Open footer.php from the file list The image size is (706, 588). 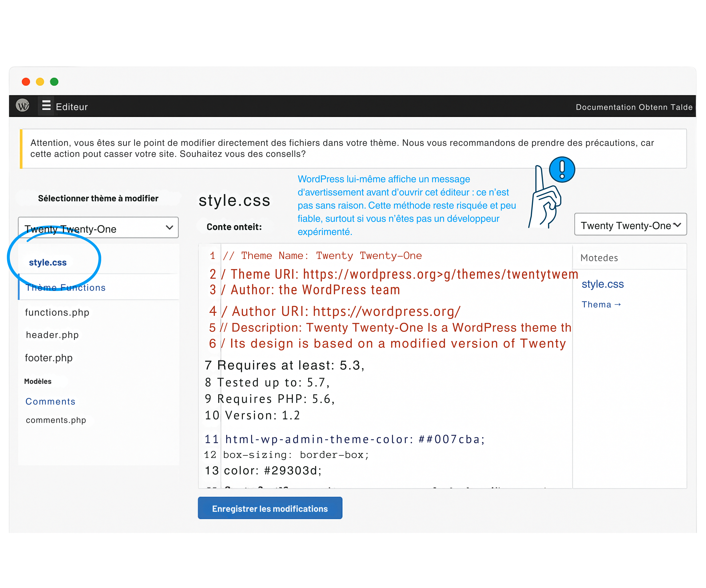(x=49, y=358)
